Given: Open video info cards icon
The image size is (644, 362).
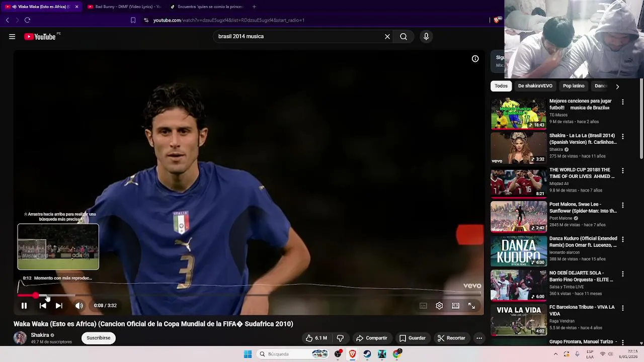Looking at the screenshot, I should pyautogui.click(x=475, y=59).
